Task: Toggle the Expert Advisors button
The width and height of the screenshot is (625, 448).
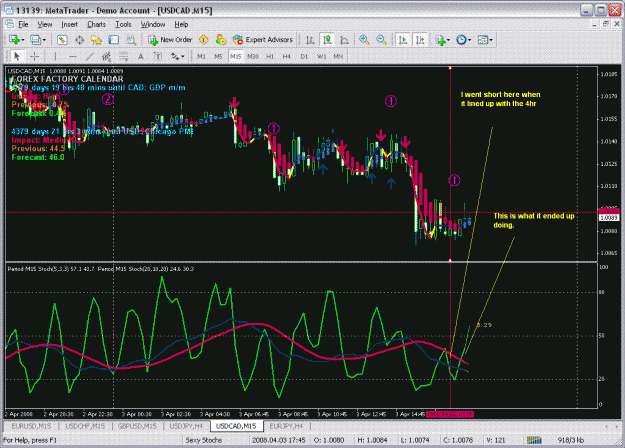Action: tap(263, 39)
